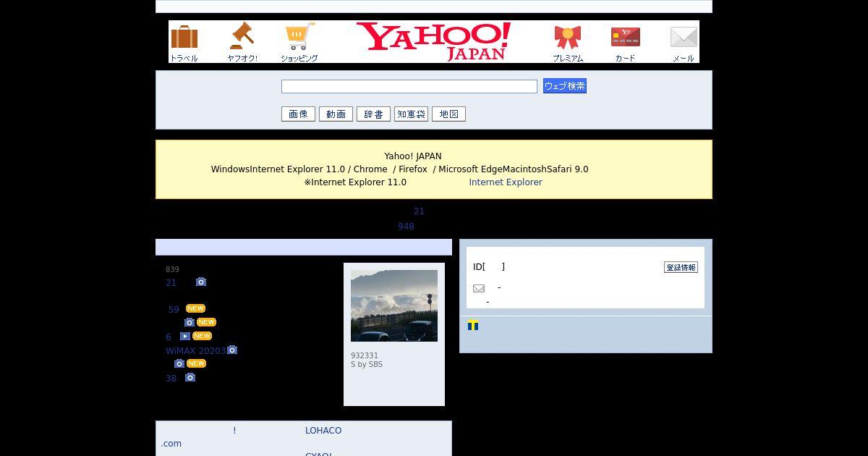Open the cloudy sky news photo thumbnail
Viewport: 868px width, 456px height.
pyautogui.click(x=394, y=305)
